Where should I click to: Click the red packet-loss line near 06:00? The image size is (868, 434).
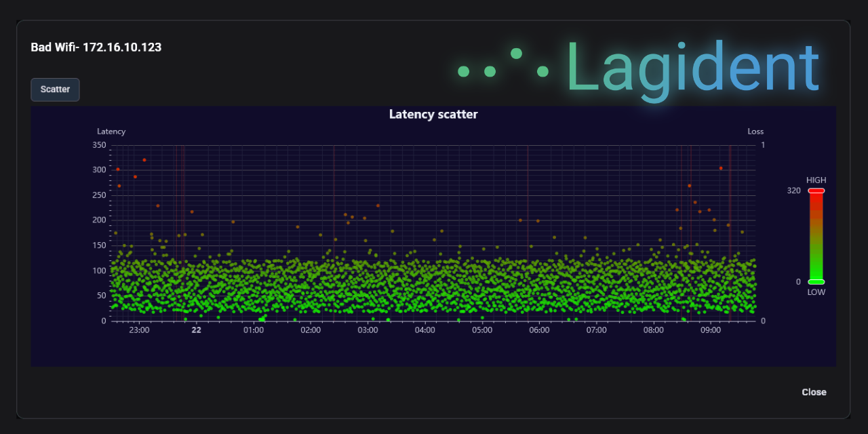[x=528, y=231]
